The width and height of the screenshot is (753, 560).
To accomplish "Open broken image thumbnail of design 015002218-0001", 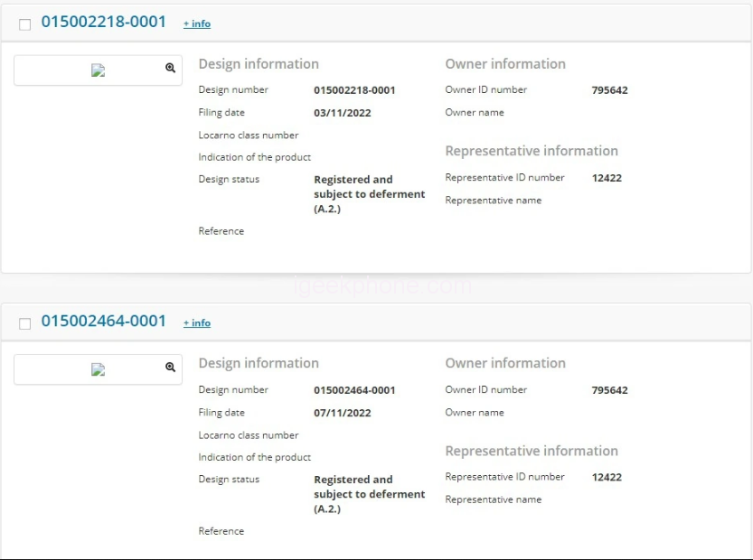I will click(99, 70).
